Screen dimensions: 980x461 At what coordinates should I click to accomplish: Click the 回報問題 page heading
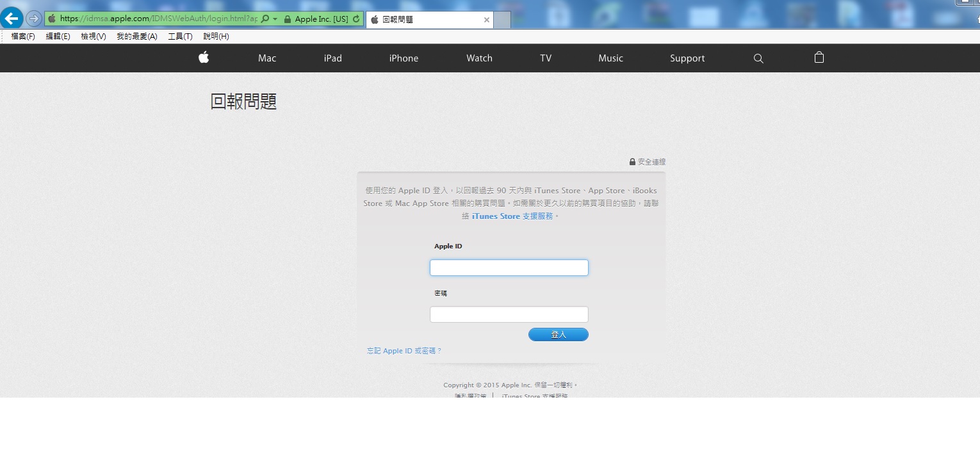coord(243,101)
